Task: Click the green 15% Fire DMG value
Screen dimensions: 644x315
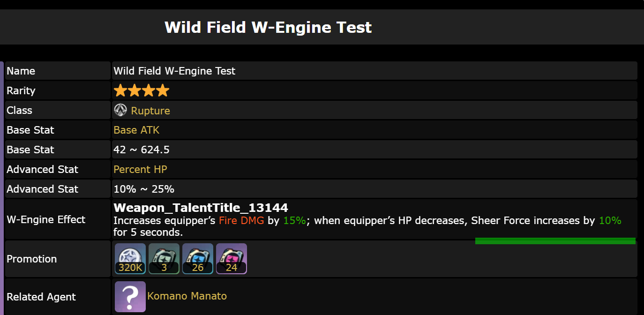Action: 294,221
